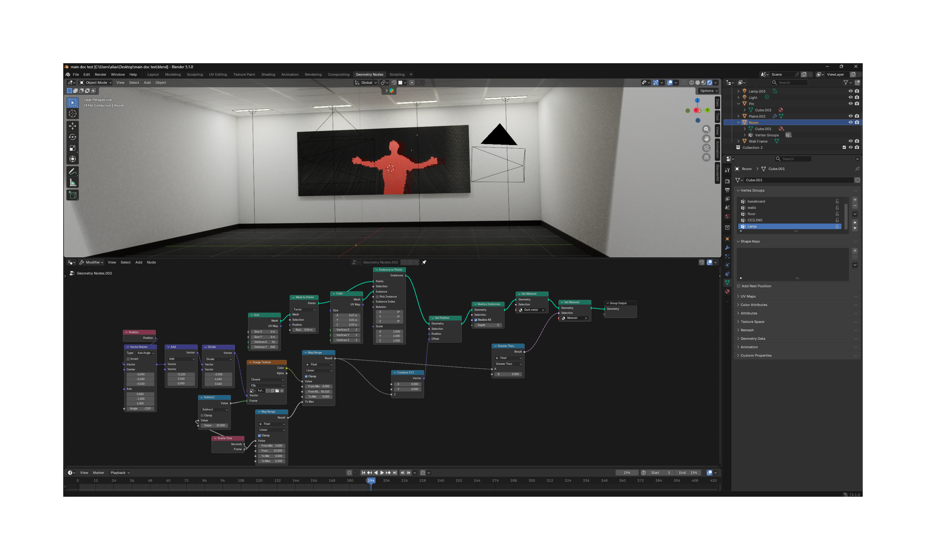Select rendered viewport shading

point(710,83)
